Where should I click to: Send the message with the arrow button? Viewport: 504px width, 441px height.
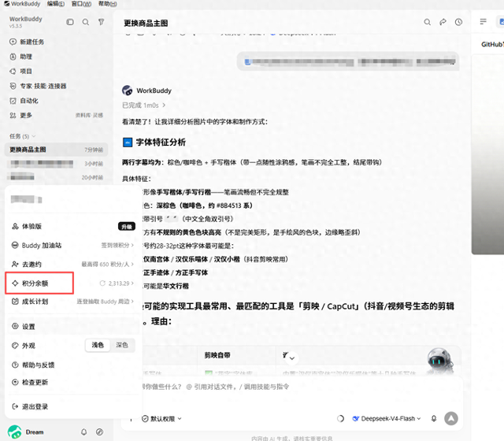point(451,418)
